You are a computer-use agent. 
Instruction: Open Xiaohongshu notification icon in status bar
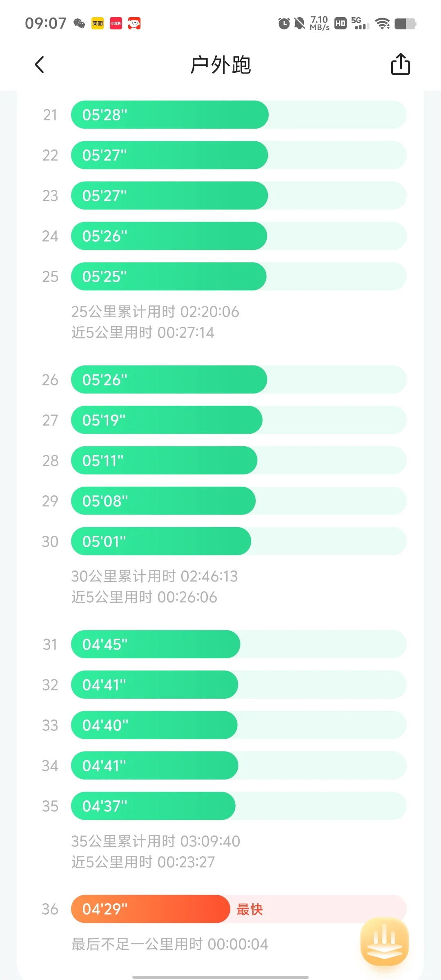[116, 24]
